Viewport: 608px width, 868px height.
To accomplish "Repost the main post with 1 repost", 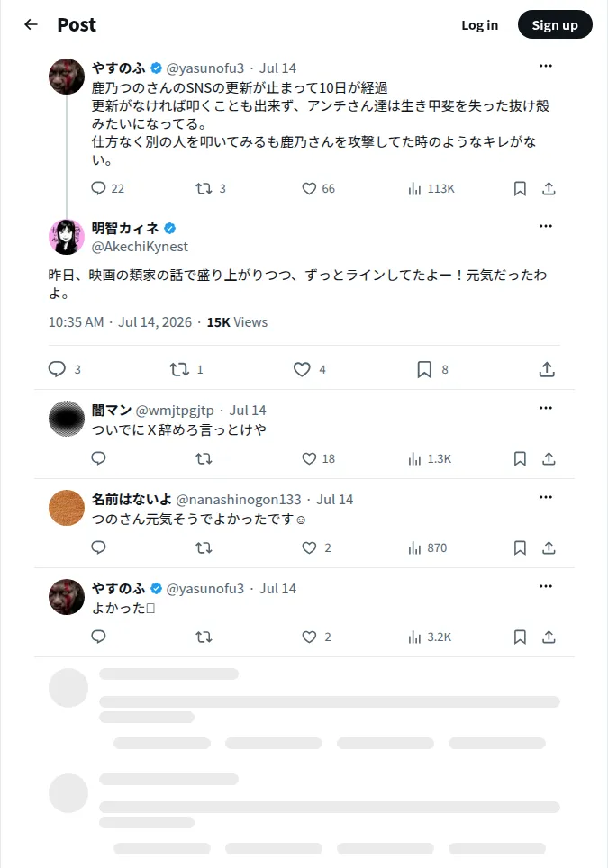I will coord(179,369).
